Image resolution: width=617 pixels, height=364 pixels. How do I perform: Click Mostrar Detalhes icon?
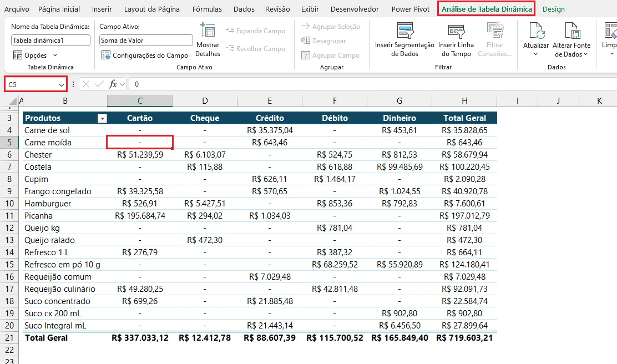[208, 31]
